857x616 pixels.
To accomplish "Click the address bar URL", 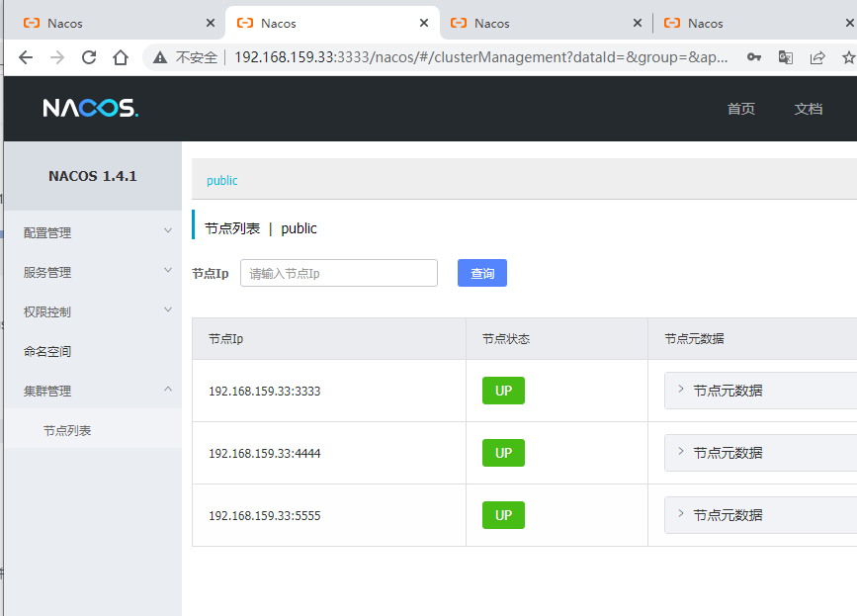I will [481, 57].
